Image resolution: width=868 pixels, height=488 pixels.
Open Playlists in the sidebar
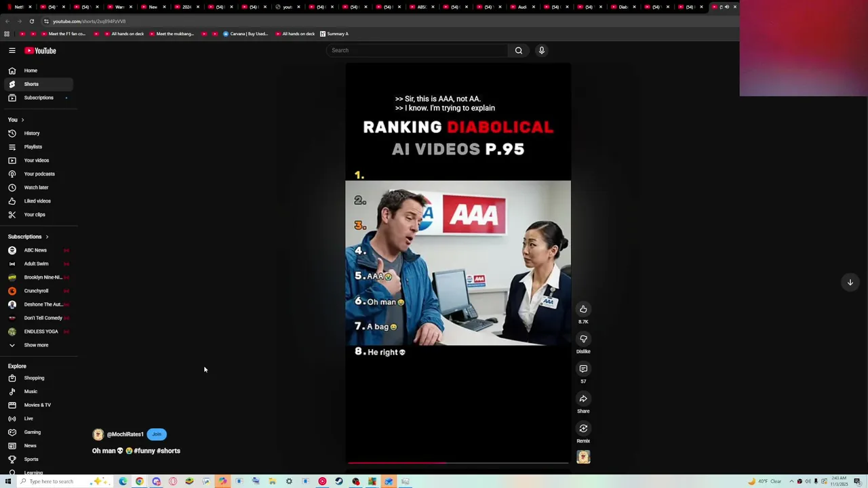[39, 147]
